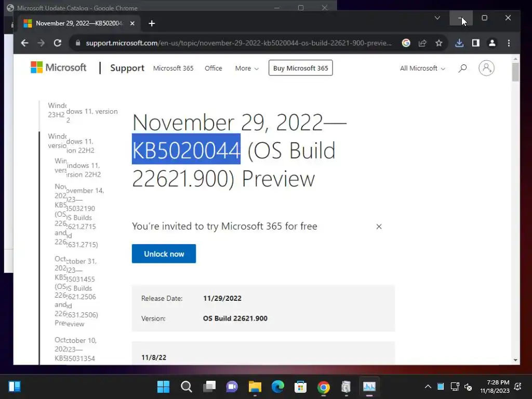The image size is (532, 399).
Task: Click the highlighted KB5020044 heading text
Action: click(x=186, y=150)
